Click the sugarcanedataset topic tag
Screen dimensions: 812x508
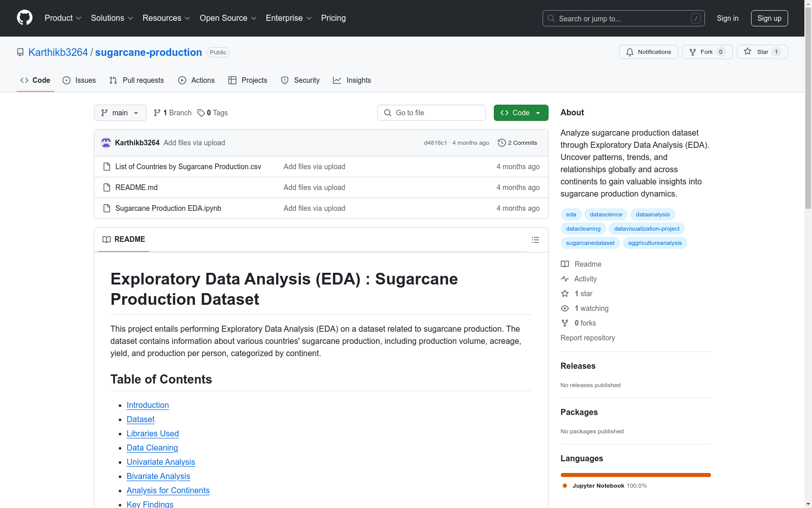(x=590, y=243)
